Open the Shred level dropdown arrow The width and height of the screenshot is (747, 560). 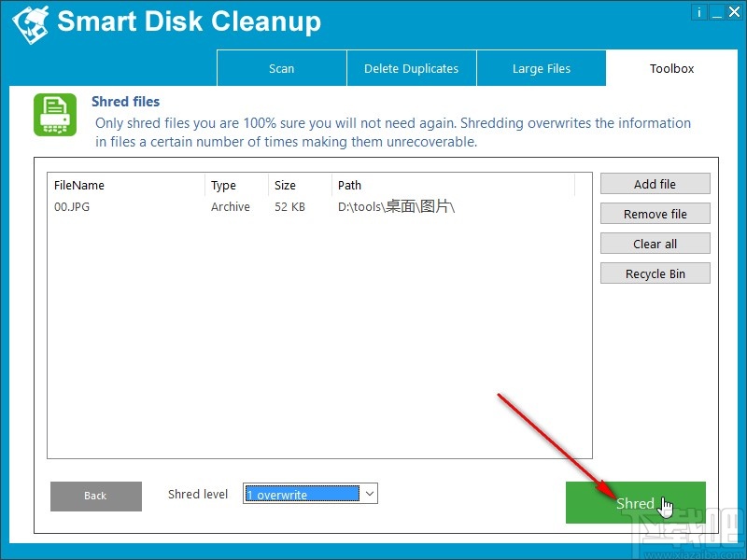(369, 494)
